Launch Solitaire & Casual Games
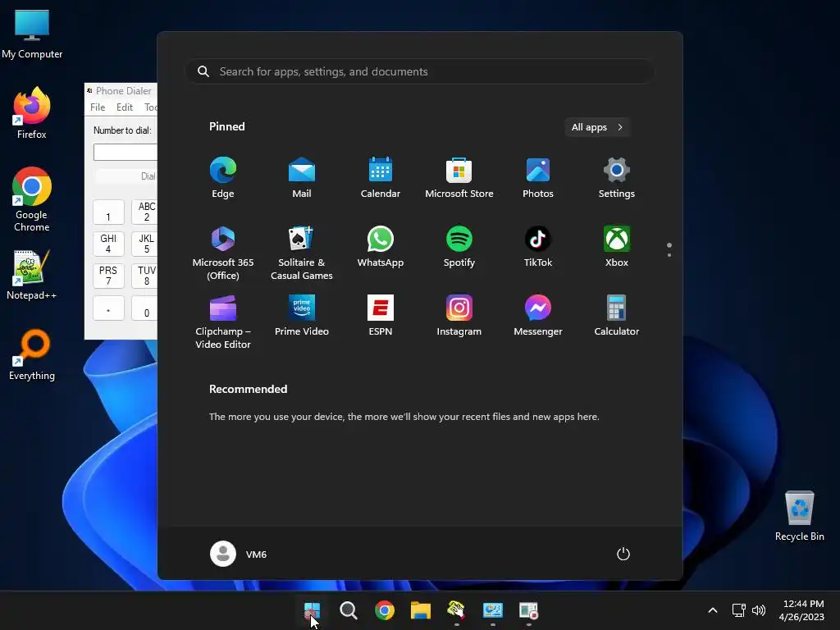840x630 pixels. 302,253
